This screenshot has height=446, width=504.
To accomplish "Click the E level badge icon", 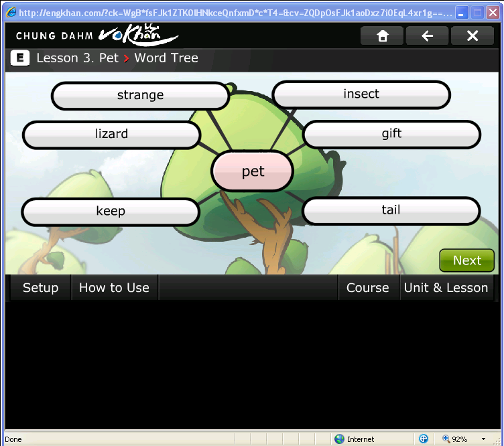I will (20, 58).
